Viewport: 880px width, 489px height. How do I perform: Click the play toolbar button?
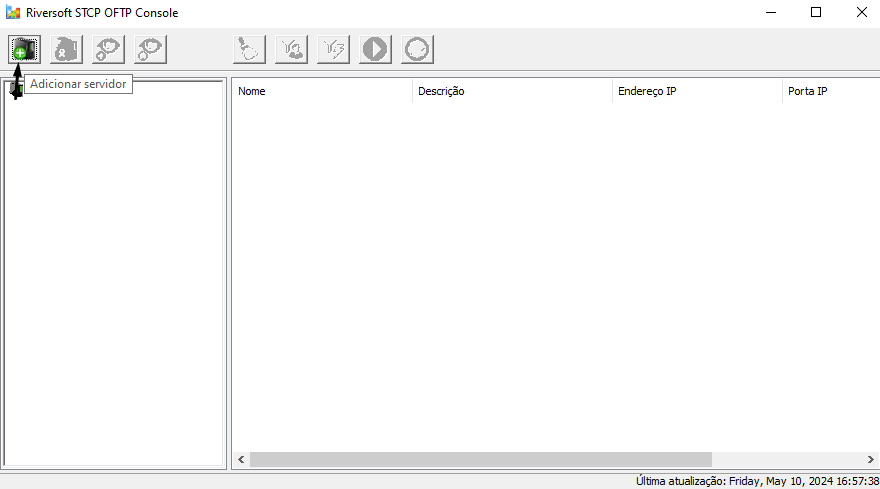coord(375,49)
